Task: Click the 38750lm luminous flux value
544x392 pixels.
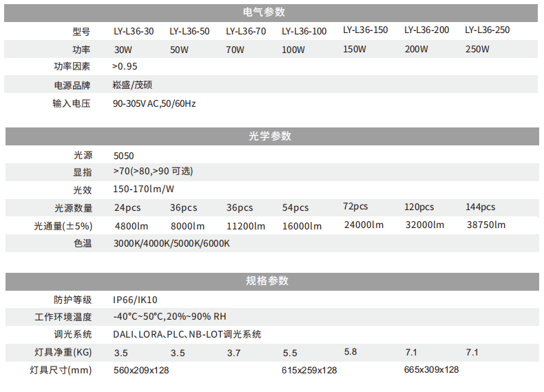Action: [486, 225]
